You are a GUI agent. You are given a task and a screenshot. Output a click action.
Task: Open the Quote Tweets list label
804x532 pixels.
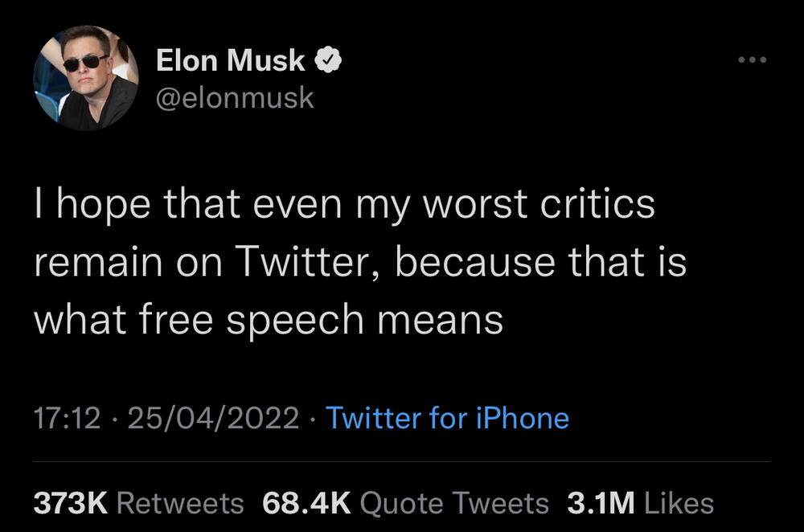click(x=454, y=504)
